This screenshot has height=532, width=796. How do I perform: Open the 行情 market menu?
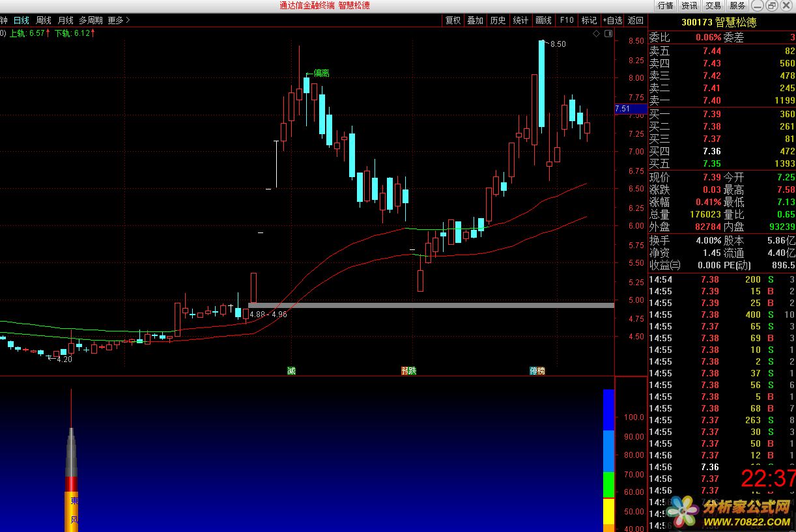pos(665,5)
